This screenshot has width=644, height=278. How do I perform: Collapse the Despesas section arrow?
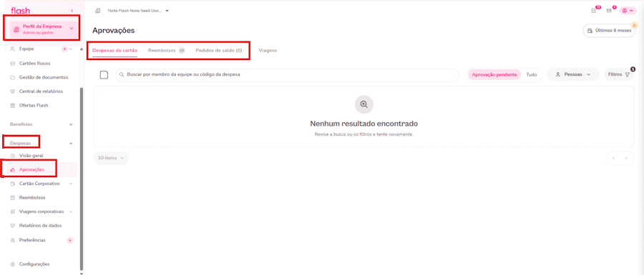(x=71, y=143)
